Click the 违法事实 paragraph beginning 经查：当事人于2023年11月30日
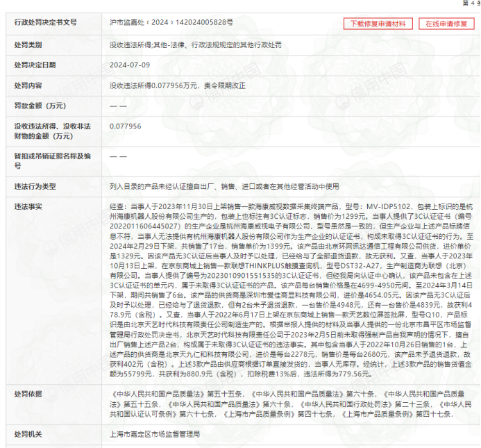The height and width of the screenshot is (448, 481). click(292, 290)
